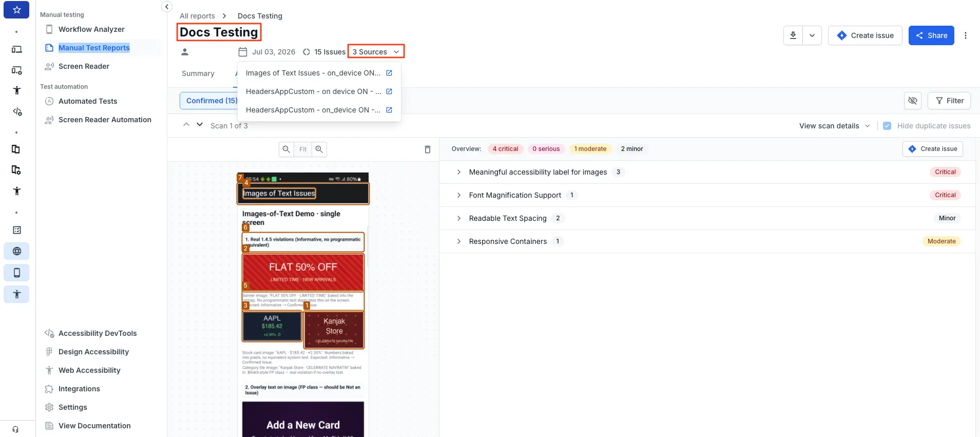
Task: Go to All reports breadcrumb
Action: pyautogui.click(x=197, y=16)
